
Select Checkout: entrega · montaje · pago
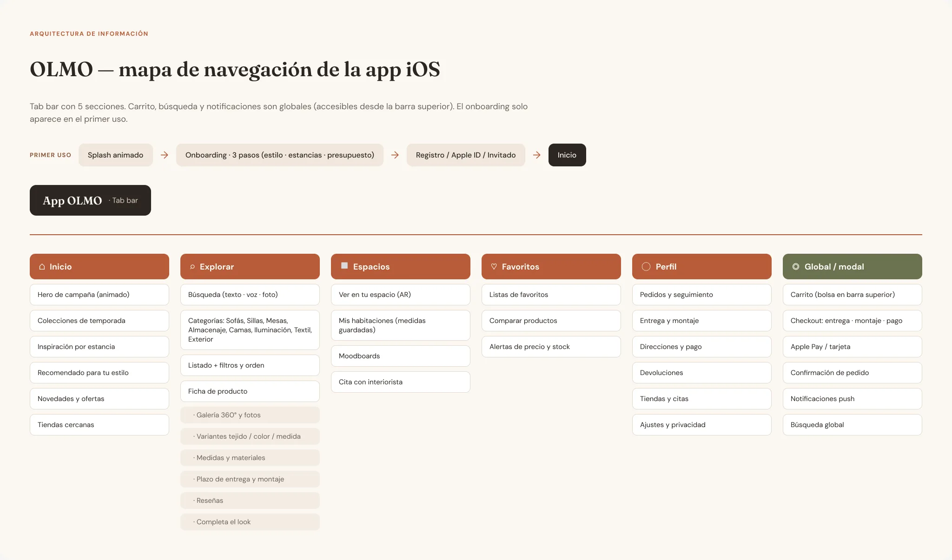click(x=853, y=321)
